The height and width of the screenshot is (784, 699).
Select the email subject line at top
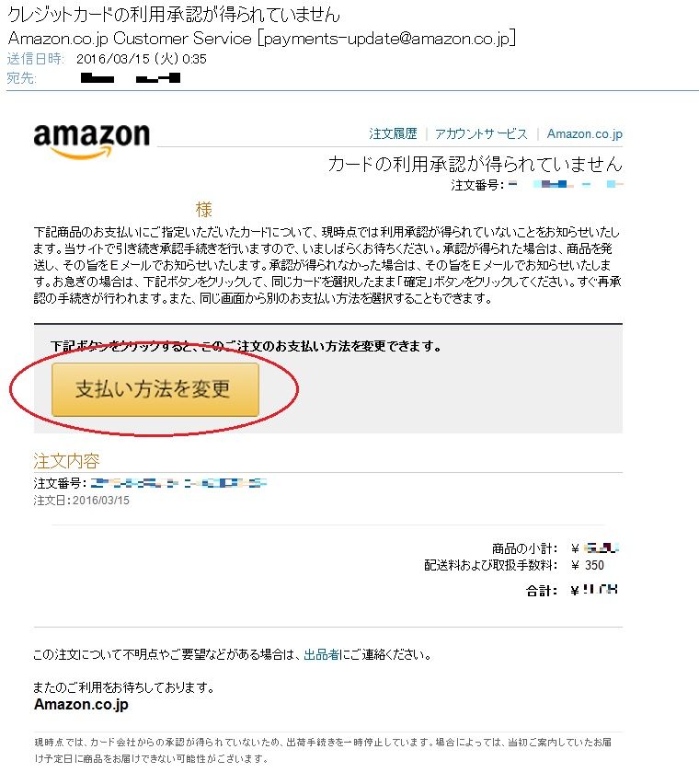pos(174,15)
